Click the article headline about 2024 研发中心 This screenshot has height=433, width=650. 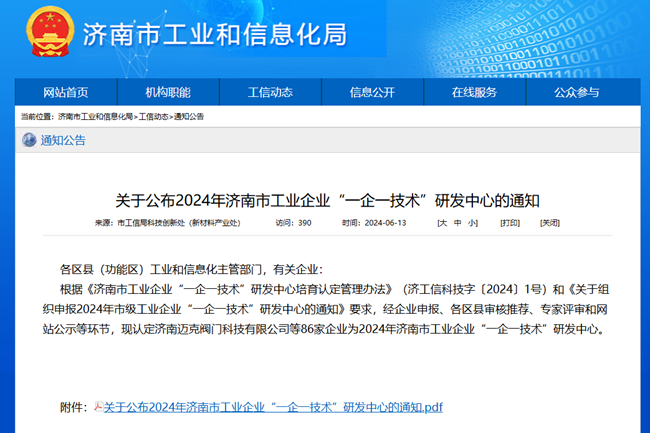(325, 199)
